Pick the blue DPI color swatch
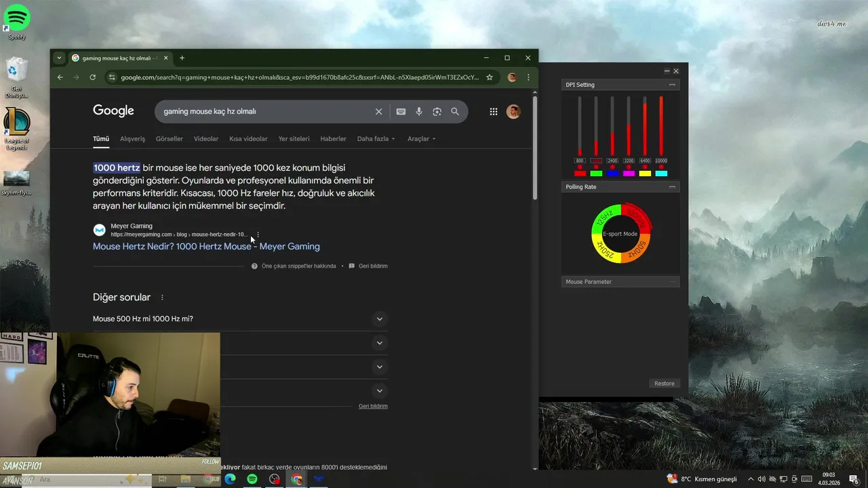 612,174
